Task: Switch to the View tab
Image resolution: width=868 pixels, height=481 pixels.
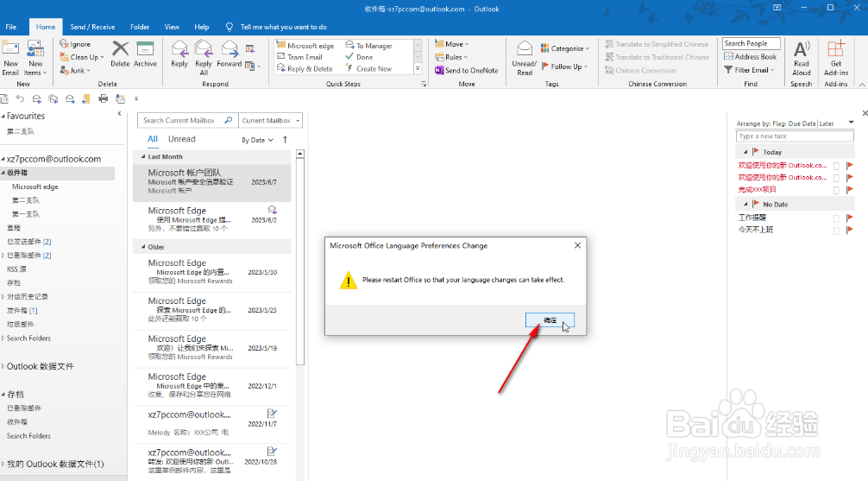Action: pos(172,27)
